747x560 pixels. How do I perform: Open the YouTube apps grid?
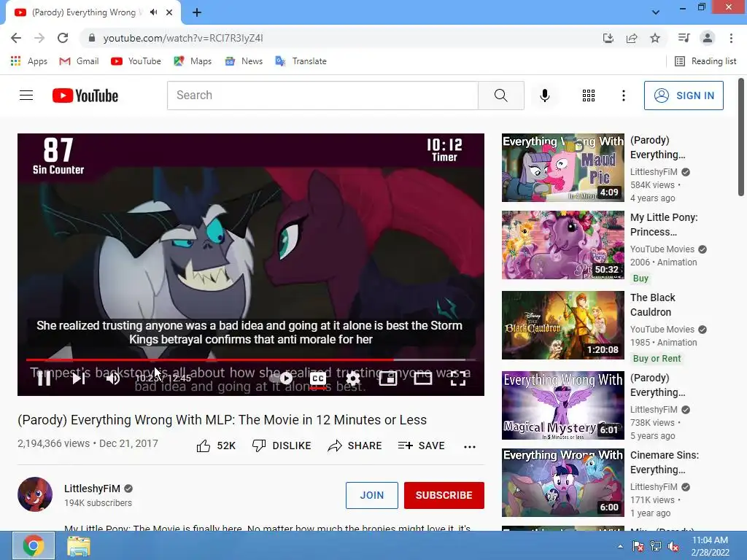[x=589, y=96]
